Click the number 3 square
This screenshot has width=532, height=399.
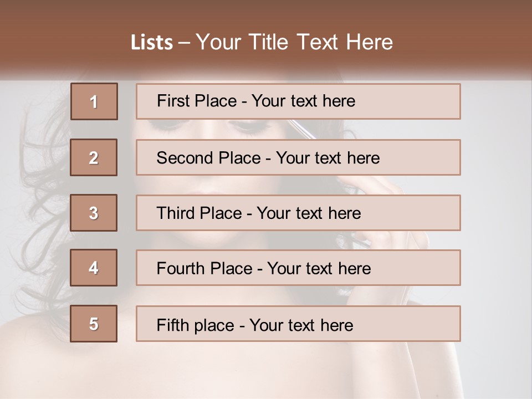coord(94,213)
